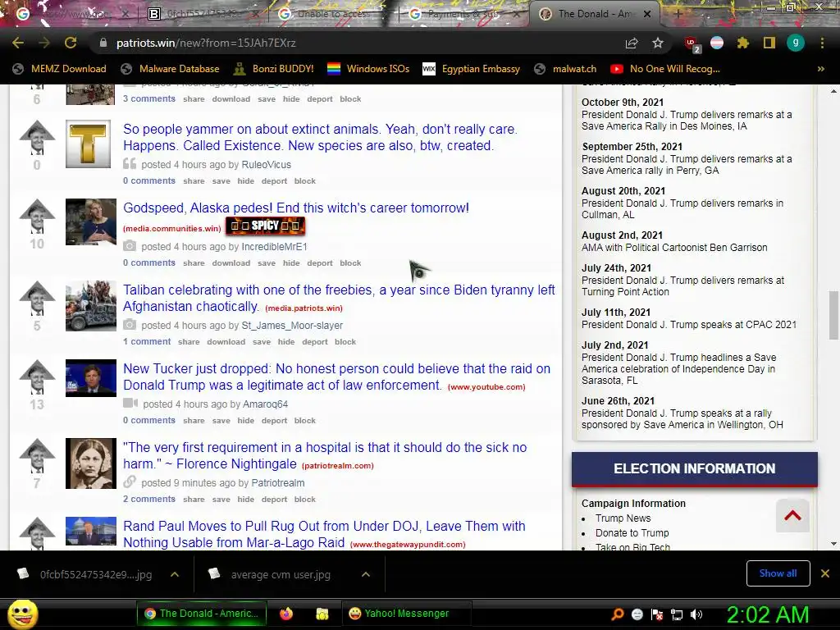Reload the page with the refresh icon
The width and height of the screenshot is (840, 630).
tap(71, 43)
